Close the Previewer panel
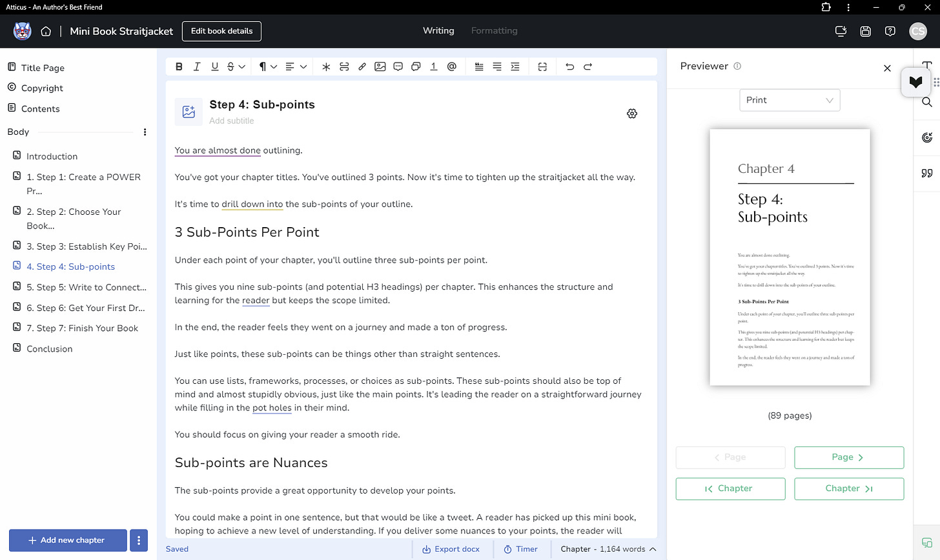The image size is (940, 560). (887, 68)
